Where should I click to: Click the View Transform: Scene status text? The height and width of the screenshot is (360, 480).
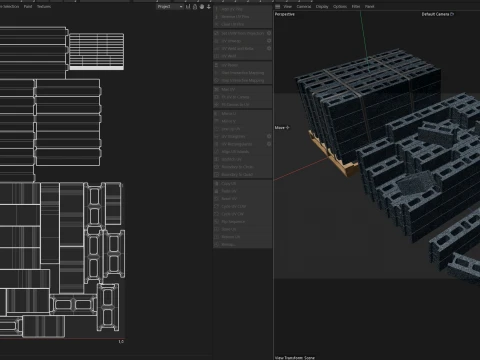(x=295, y=358)
